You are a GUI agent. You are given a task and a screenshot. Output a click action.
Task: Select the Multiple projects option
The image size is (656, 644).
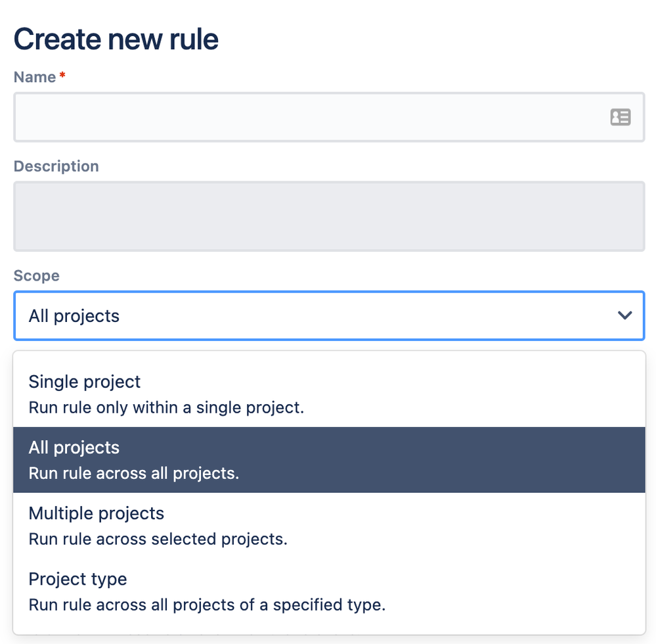pyautogui.click(x=329, y=526)
